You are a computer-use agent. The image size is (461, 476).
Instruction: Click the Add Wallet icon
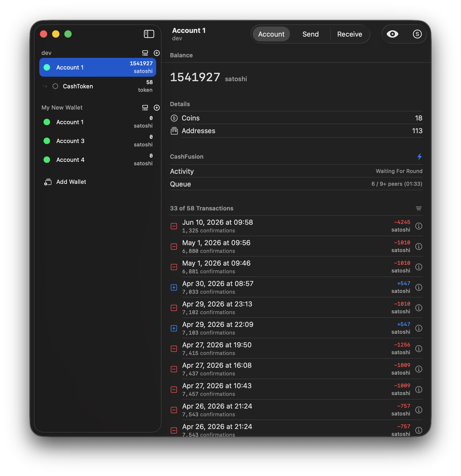click(x=48, y=182)
